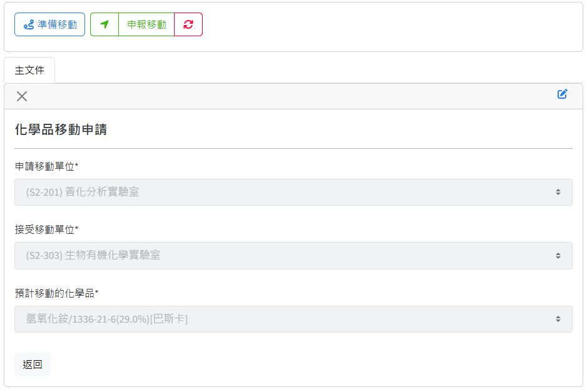Click the route icon in 準備移動

coord(29,24)
